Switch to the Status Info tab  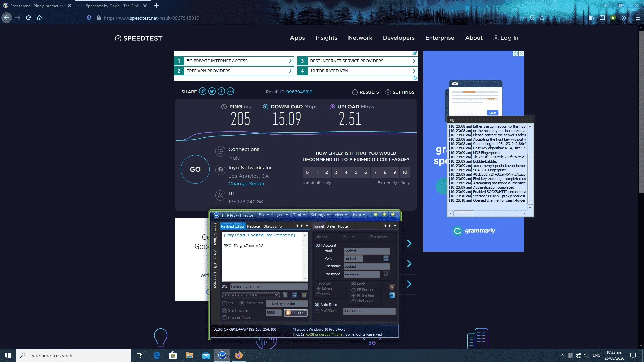click(x=273, y=226)
